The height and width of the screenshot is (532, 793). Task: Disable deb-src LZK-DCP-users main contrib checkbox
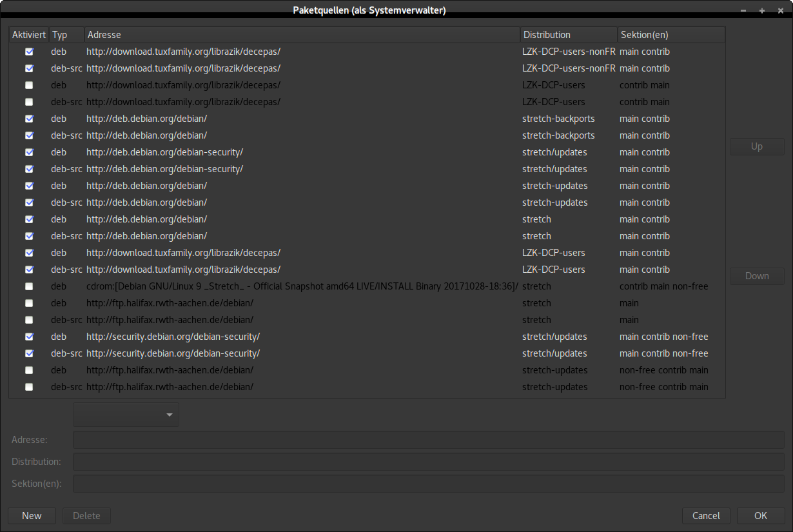coord(29,270)
